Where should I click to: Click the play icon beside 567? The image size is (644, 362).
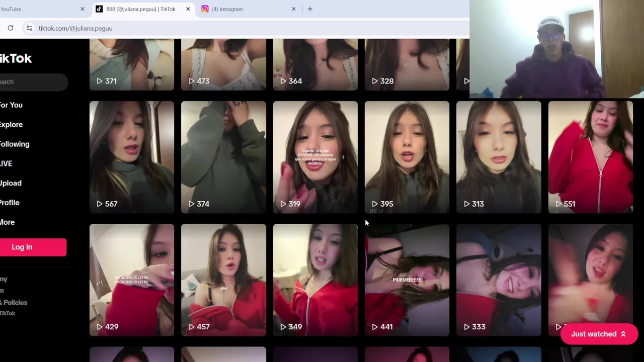coord(100,204)
